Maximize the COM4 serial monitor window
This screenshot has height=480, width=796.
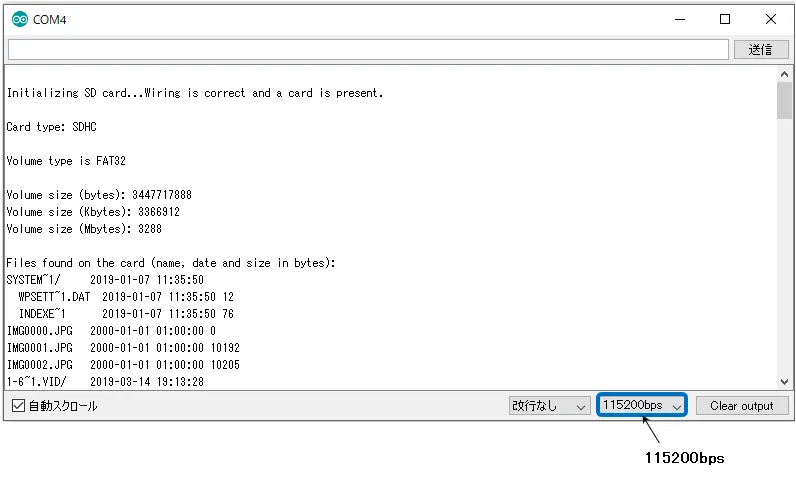[x=725, y=19]
